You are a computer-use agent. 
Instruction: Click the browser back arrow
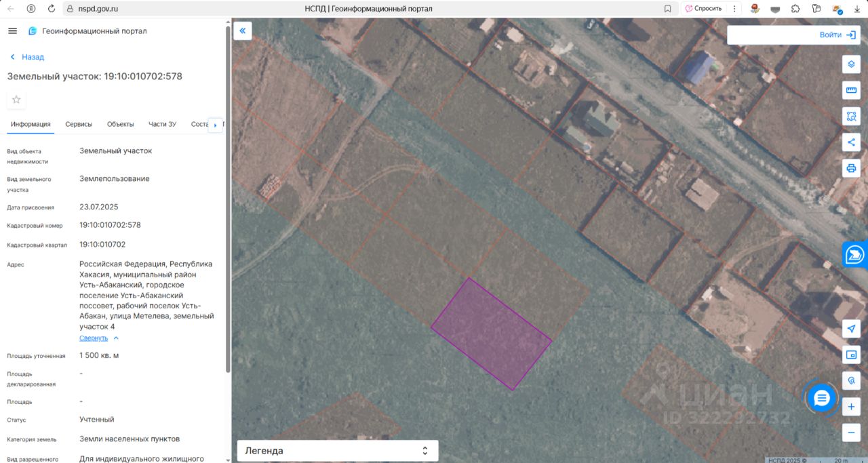11,9
